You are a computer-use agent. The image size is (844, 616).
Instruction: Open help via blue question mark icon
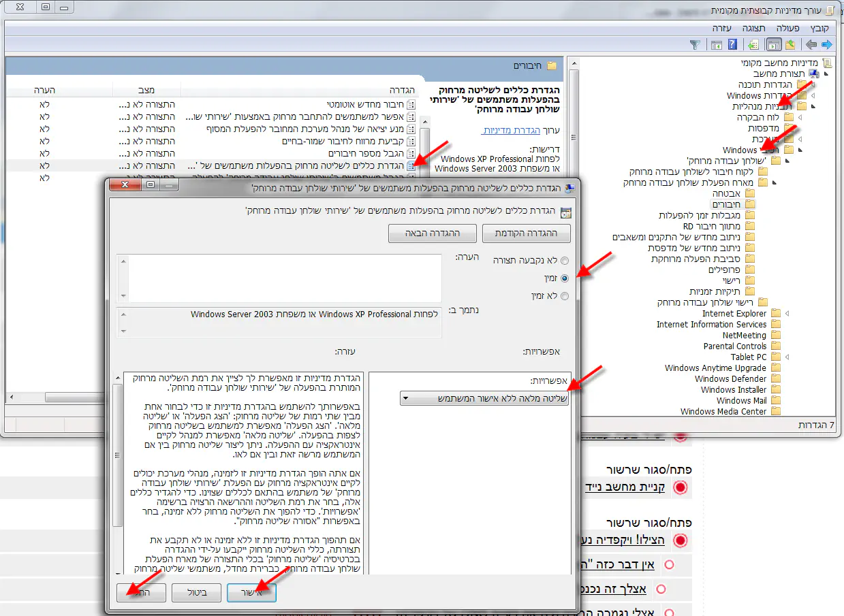coord(732,45)
